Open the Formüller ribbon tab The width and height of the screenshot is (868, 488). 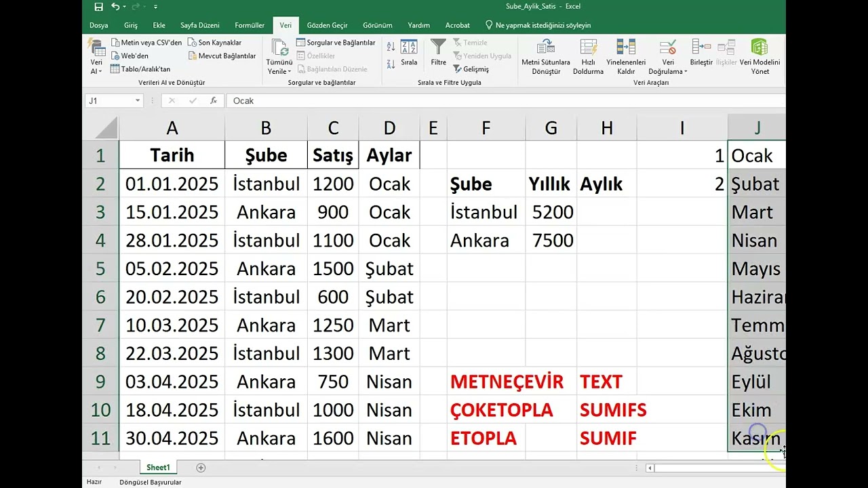pos(250,25)
